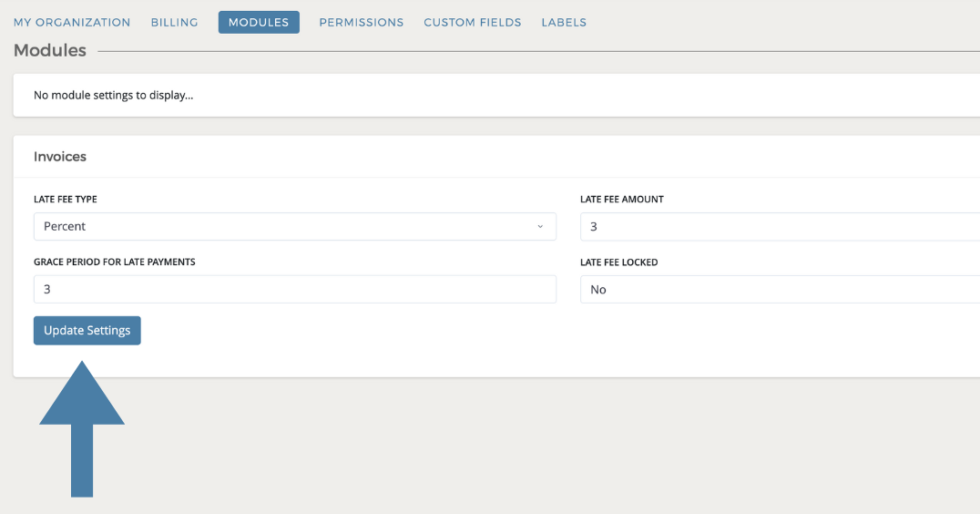Click the large blue upward arrow
The width and height of the screenshot is (980, 514).
pyautogui.click(x=82, y=427)
